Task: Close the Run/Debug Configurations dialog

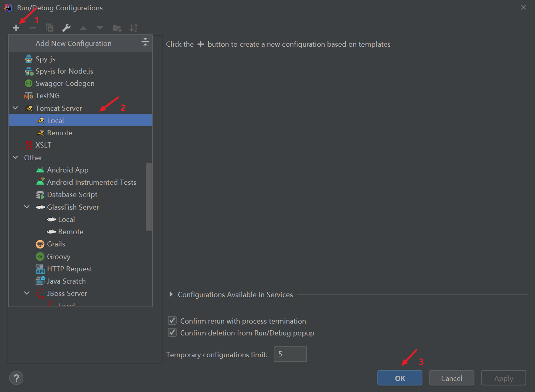Action: [x=524, y=7]
